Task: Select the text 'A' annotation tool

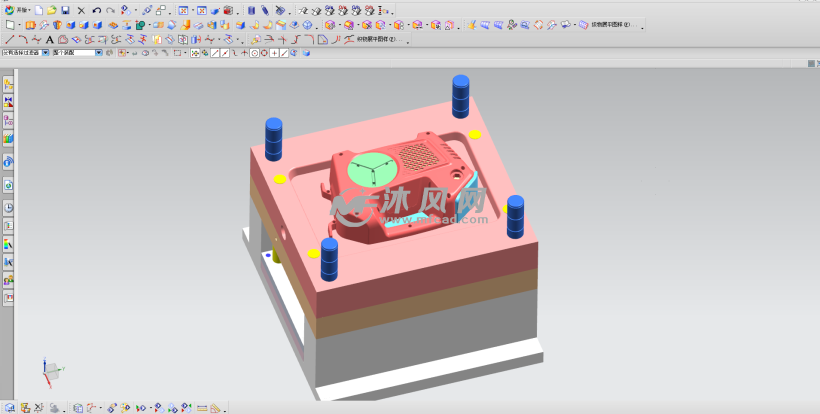Action: (x=49, y=39)
